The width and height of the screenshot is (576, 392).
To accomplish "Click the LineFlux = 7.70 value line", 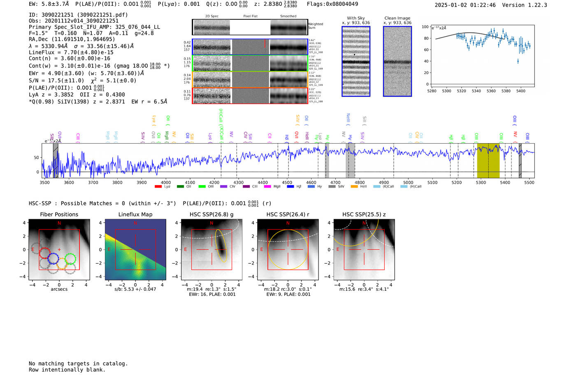I will click(x=71, y=53).
